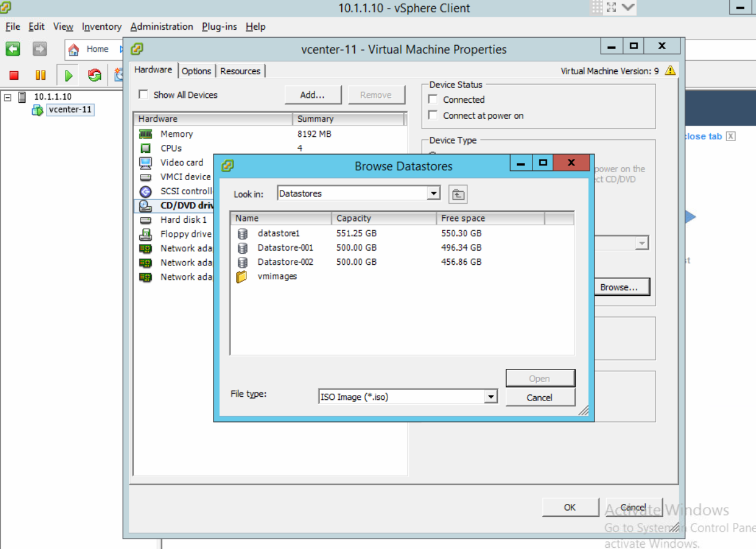Open the File menu
756x549 pixels.
(x=13, y=27)
